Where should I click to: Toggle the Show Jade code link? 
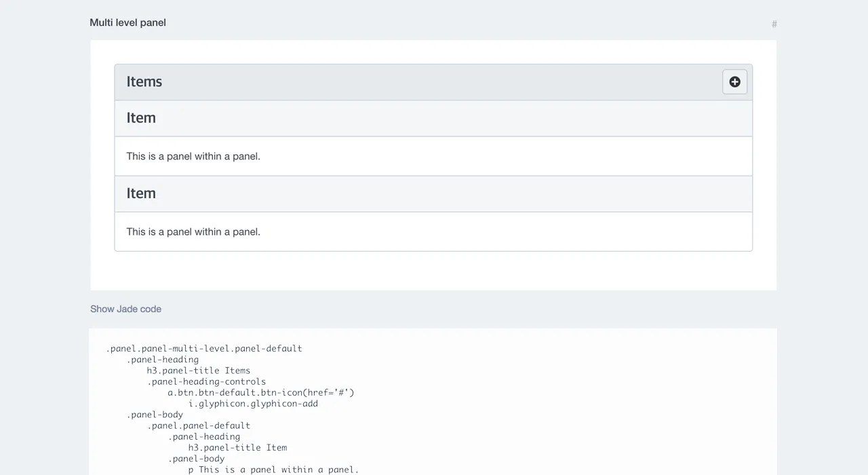pos(125,309)
